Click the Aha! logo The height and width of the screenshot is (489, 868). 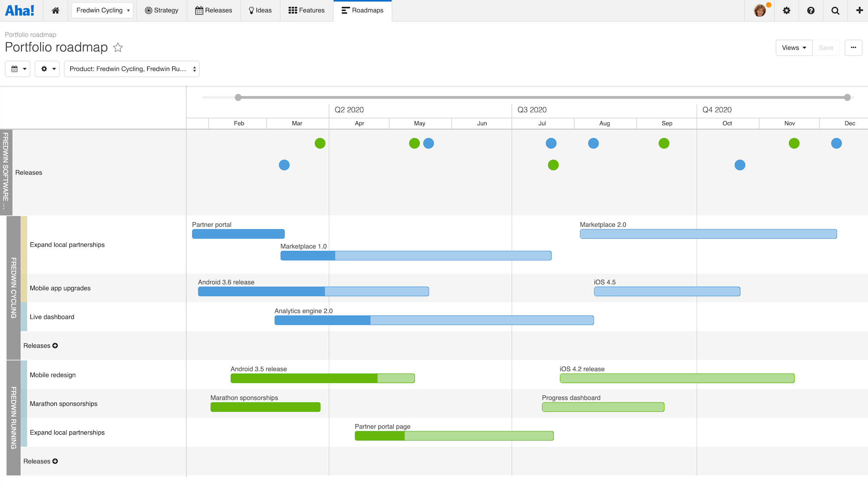click(x=20, y=10)
